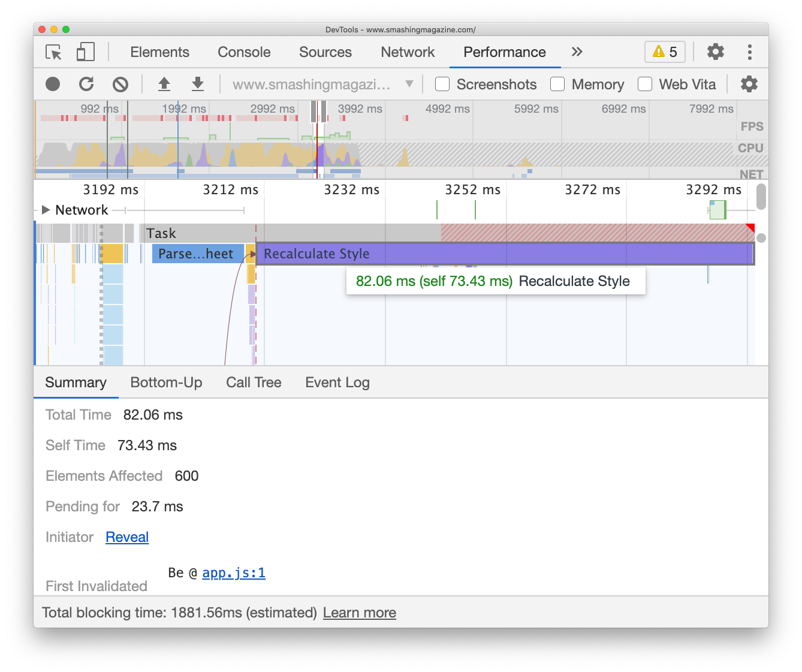Activate the inspect element picker icon
This screenshot has height=672, width=802.
click(x=54, y=52)
